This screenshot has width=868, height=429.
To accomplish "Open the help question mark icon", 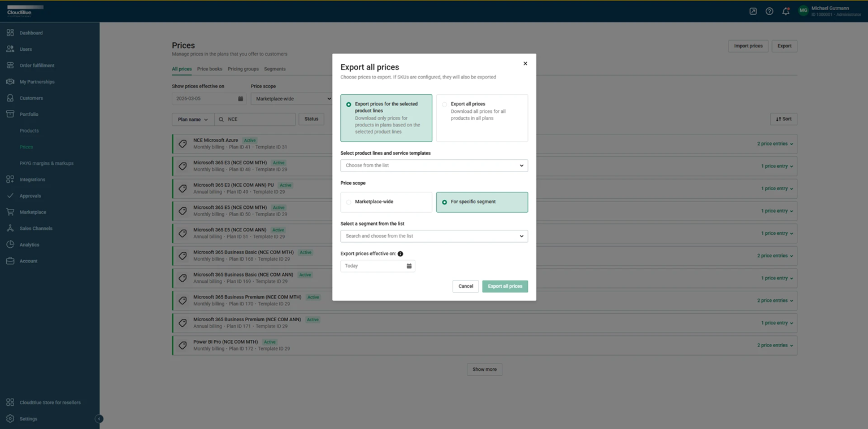I will 769,11.
